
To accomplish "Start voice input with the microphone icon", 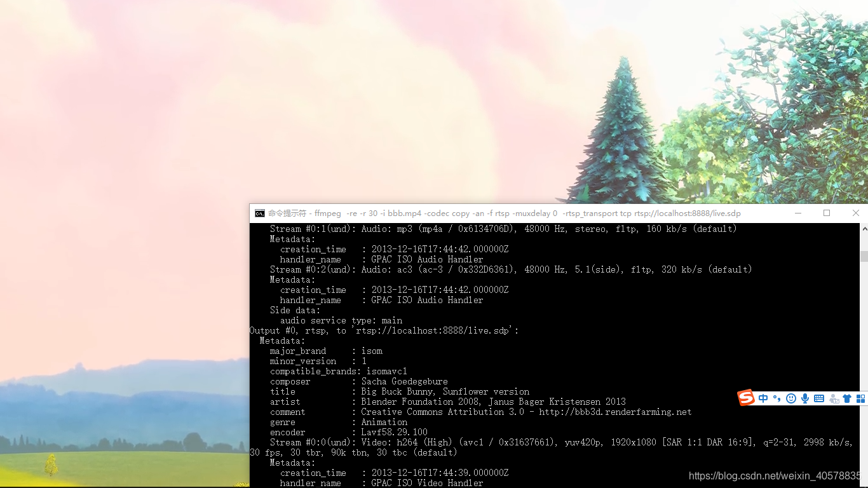I will click(804, 398).
